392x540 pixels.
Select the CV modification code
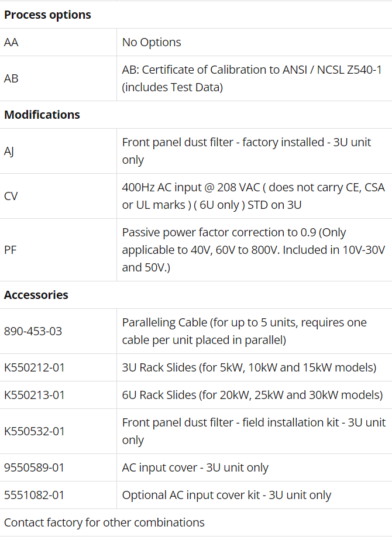click(11, 197)
